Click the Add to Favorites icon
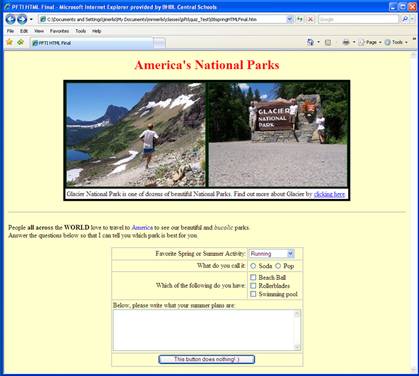 [21, 42]
